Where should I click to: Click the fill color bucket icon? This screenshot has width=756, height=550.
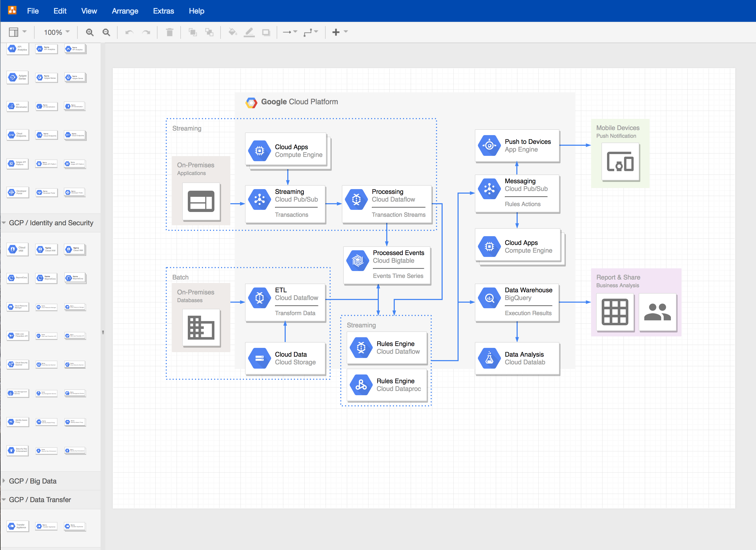(x=233, y=32)
